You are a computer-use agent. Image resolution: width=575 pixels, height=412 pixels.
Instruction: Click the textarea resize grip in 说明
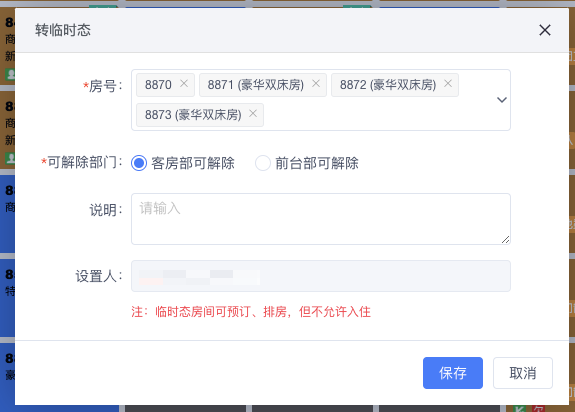coord(505,240)
